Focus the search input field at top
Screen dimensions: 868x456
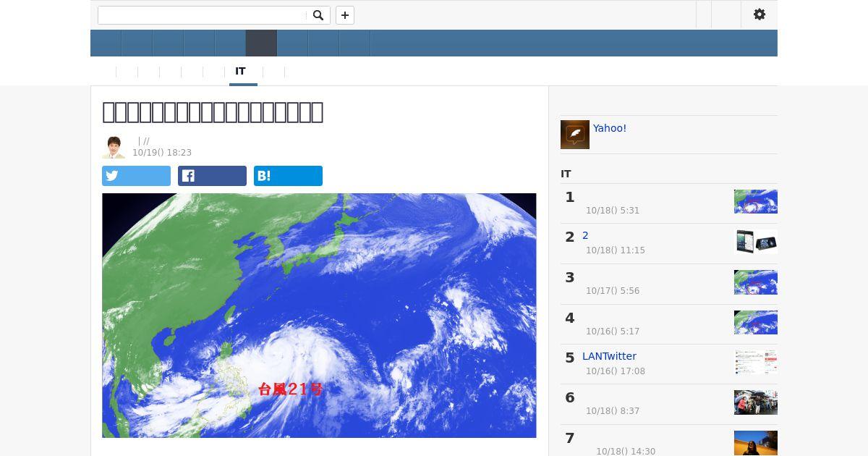203,15
